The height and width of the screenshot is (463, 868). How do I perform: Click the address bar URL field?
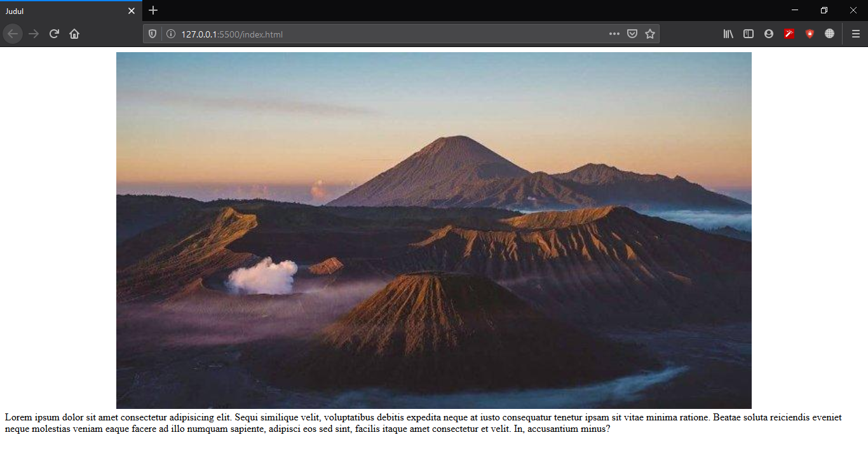381,34
